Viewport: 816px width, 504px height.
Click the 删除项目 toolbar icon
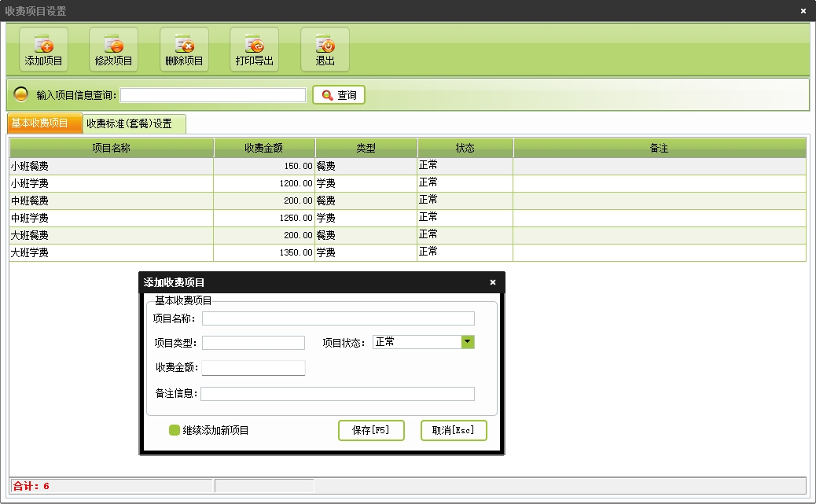pyautogui.click(x=184, y=46)
